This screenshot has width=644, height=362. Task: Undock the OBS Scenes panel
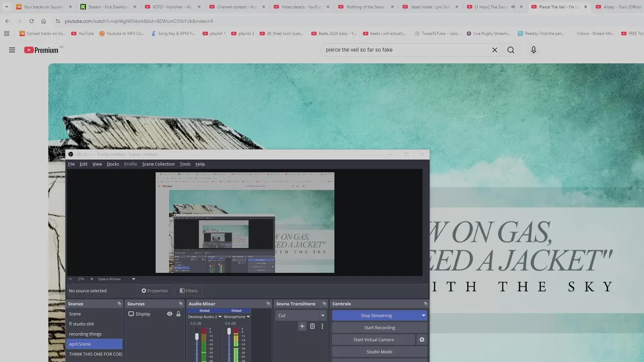(x=119, y=304)
